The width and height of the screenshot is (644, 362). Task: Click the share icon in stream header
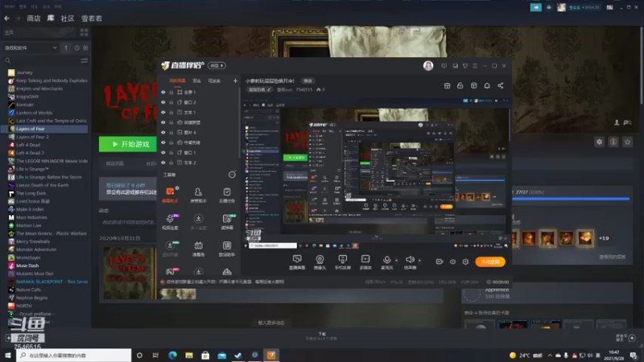(500, 85)
